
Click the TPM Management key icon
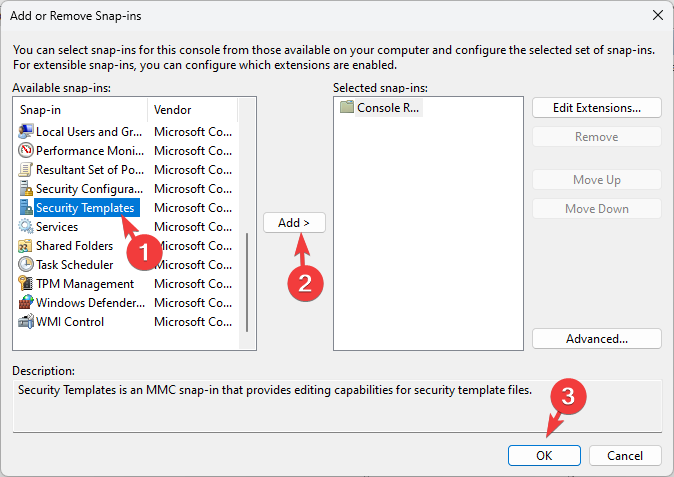[26, 283]
